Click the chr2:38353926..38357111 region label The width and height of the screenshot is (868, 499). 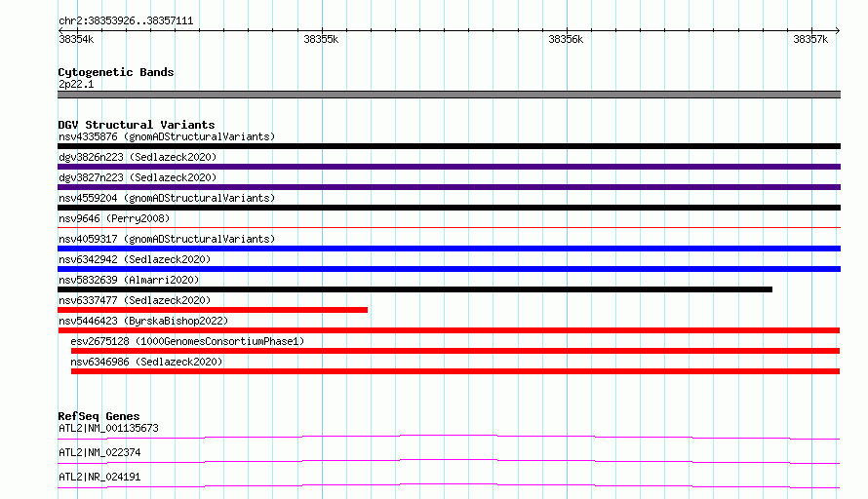click(x=126, y=21)
